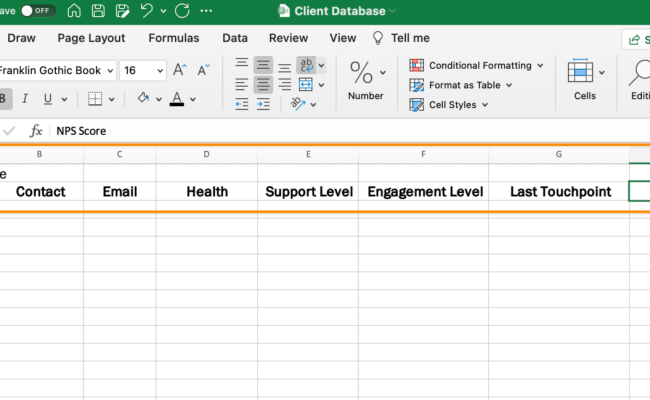Screen dimensions: 650x400
Task: Open the Undo history dropdown arrow
Action: [x=163, y=11]
